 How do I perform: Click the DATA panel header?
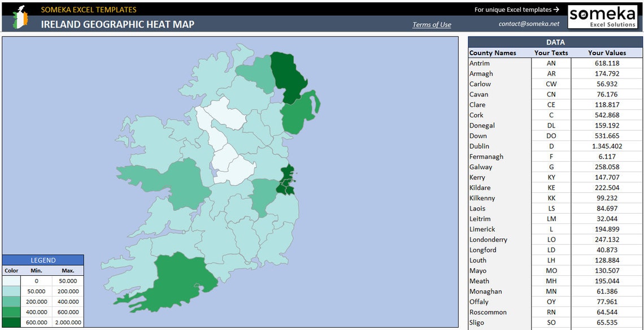[x=555, y=42]
